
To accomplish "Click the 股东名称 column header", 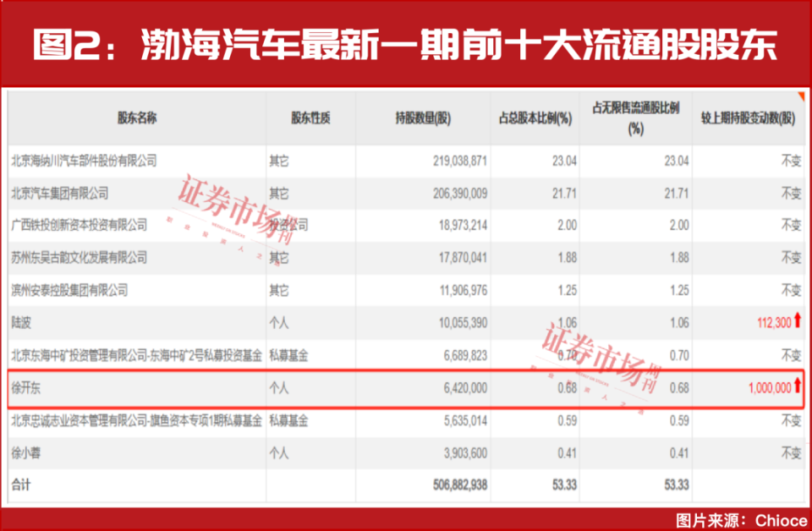I will [137, 118].
